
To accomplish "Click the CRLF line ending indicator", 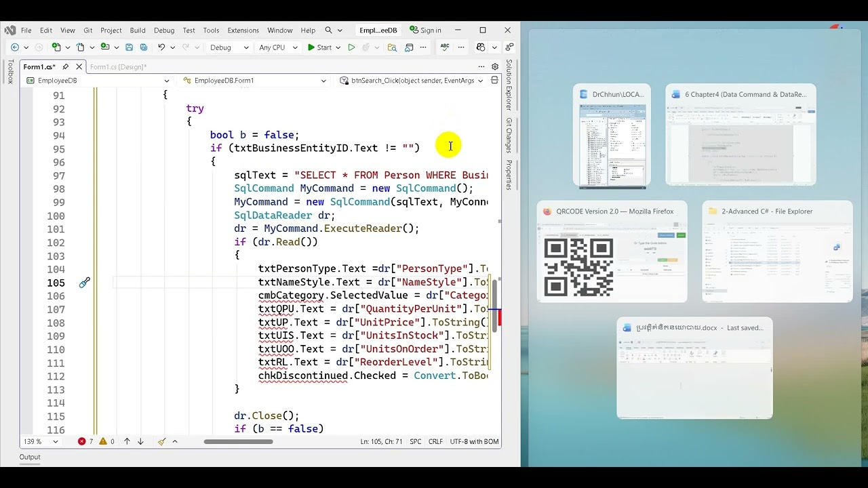I will 436,441.
